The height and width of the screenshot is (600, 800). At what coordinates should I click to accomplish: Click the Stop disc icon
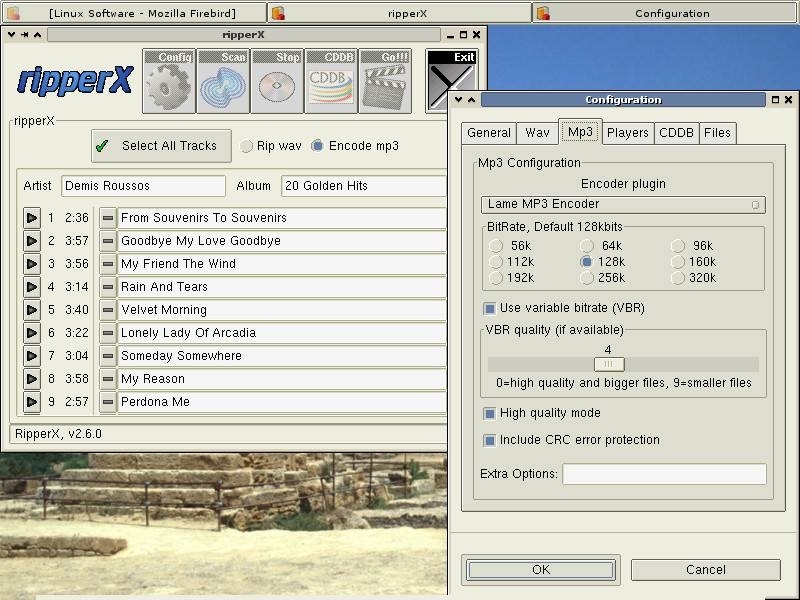(x=277, y=81)
